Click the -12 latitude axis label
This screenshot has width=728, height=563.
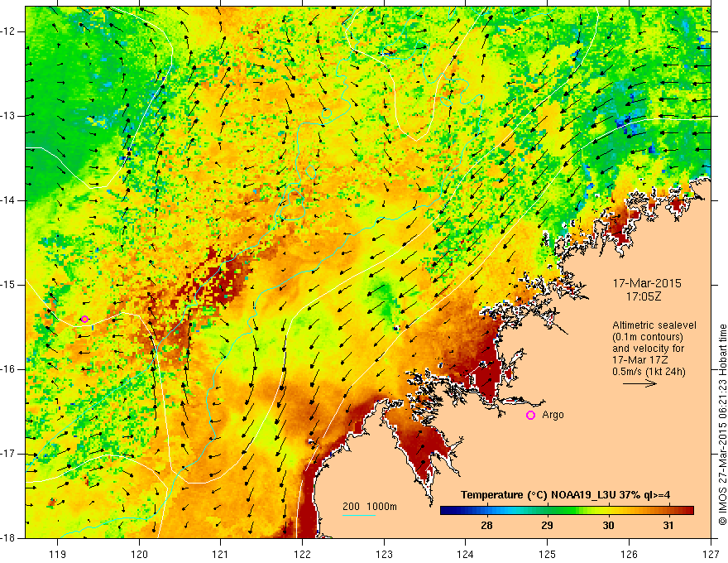click(x=9, y=31)
